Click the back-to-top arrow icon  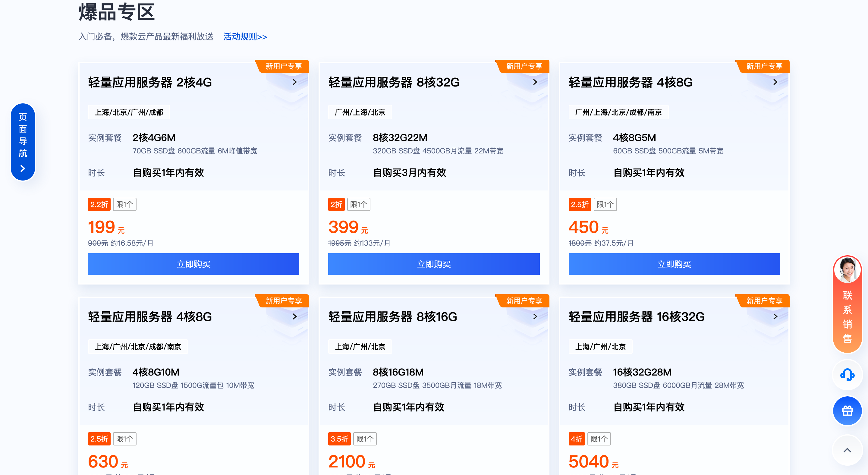point(847,450)
